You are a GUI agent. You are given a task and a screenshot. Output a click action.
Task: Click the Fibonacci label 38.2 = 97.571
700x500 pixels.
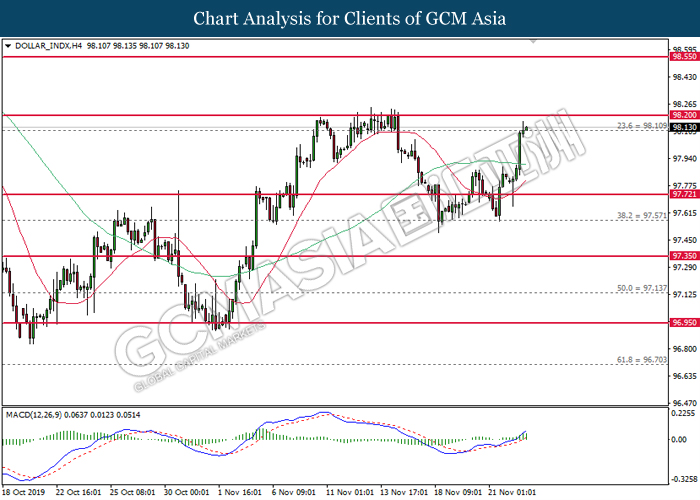642,216
